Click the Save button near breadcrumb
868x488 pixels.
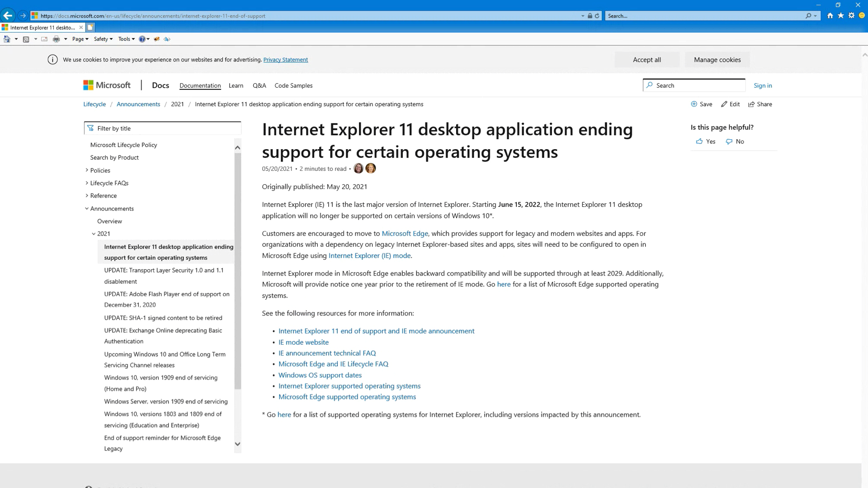pos(702,104)
